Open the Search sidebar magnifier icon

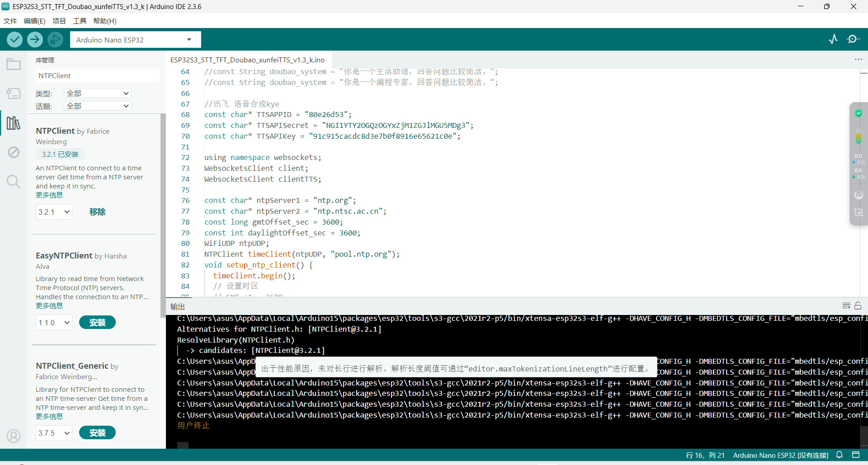(14, 182)
